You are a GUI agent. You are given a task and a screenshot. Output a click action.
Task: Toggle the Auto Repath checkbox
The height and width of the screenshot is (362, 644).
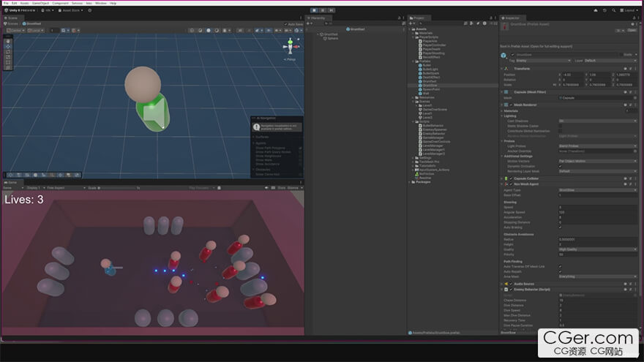[x=561, y=272]
